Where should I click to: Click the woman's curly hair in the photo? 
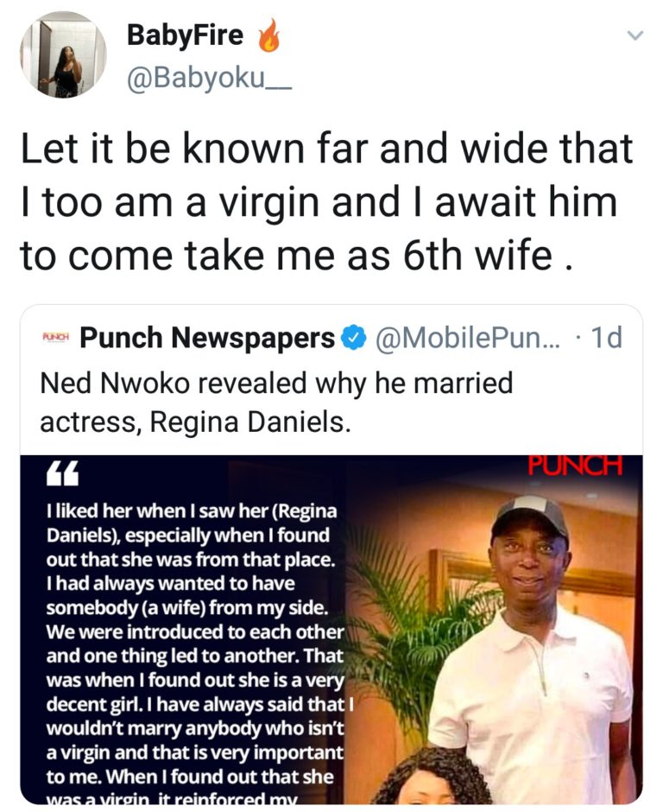pyautogui.click(x=433, y=777)
